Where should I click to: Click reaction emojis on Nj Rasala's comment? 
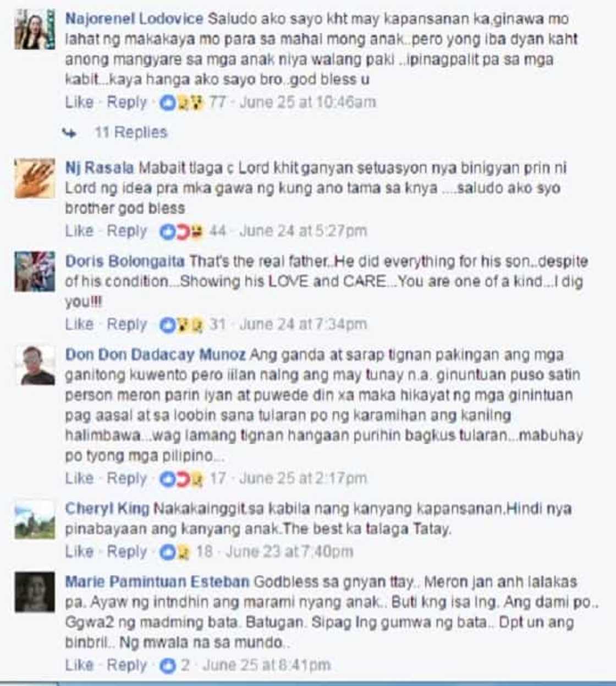[182, 232]
